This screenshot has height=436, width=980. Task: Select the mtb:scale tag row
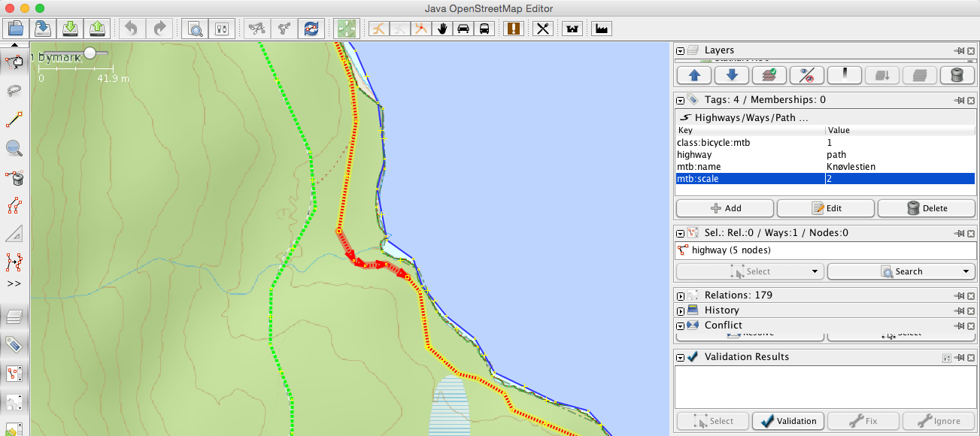(x=825, y=178)
